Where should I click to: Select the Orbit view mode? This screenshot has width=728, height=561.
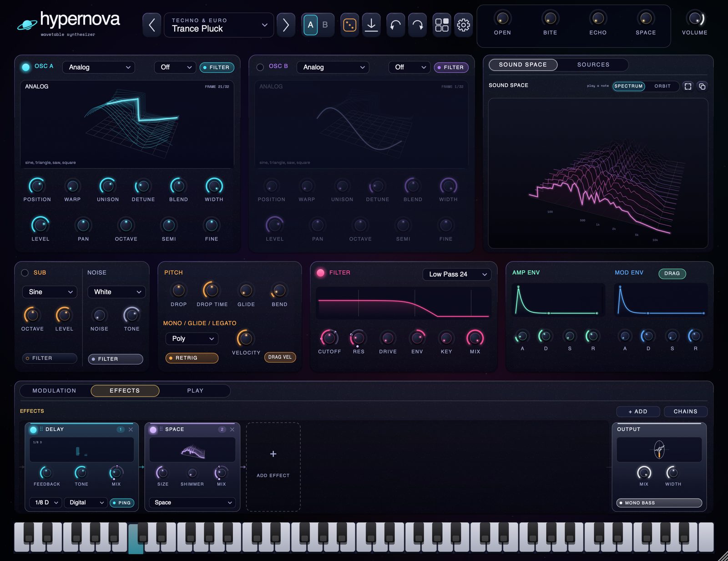tap(662, 86)
